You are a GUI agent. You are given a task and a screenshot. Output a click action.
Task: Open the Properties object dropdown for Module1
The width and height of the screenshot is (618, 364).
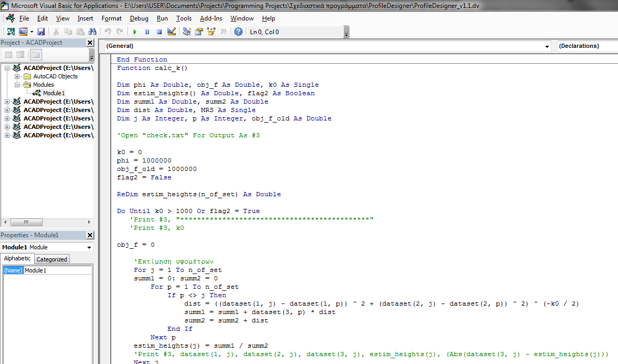89,247
